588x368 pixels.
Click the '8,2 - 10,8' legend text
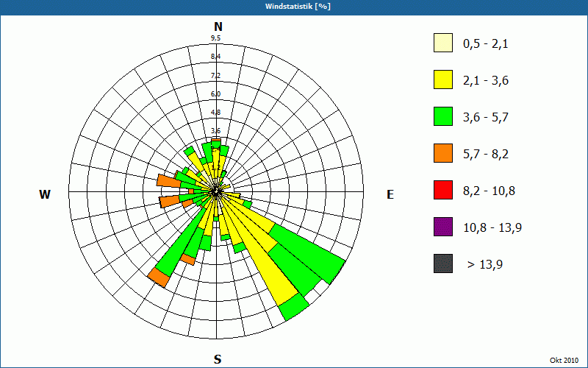coord(489,191)
